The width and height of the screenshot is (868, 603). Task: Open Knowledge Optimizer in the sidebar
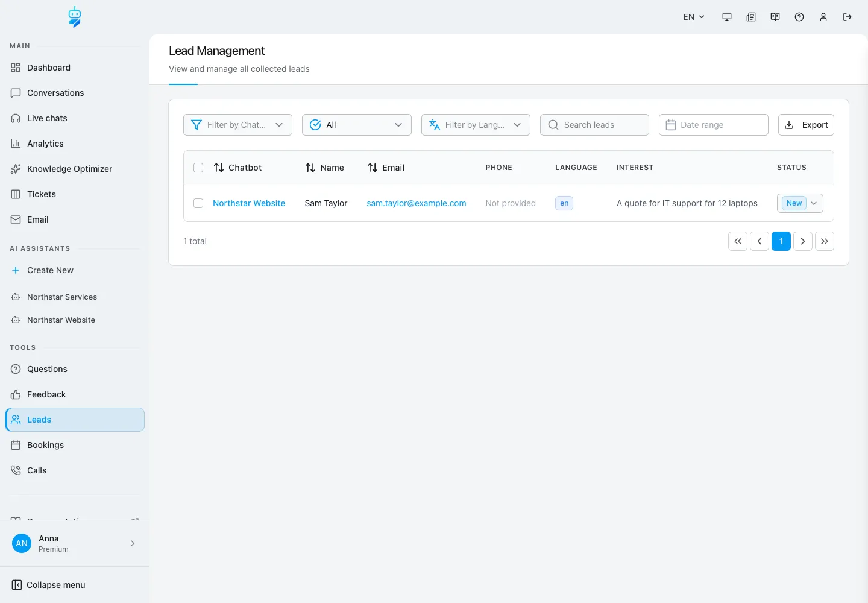pos(75,169)
